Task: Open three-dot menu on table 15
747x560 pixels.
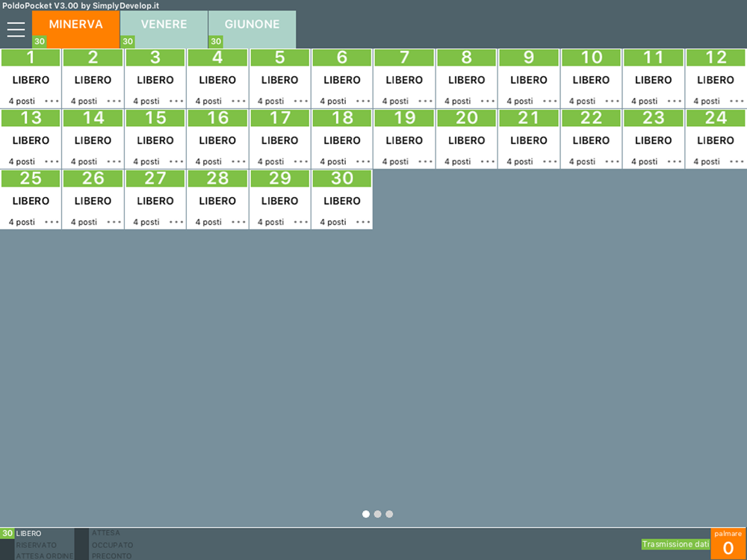Action: tap(177, 161)
